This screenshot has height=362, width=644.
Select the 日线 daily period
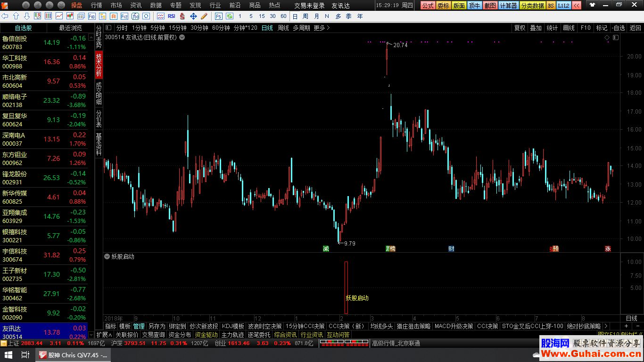coord(267,28)
